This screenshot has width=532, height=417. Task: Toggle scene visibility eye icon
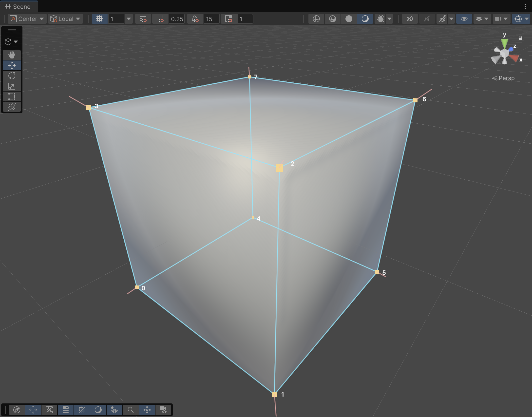464,19
